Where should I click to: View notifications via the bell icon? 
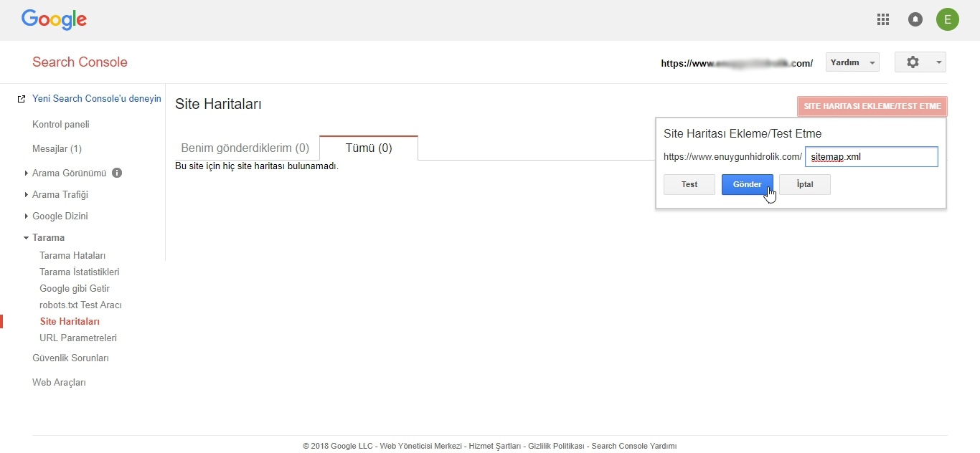[x=915, y=19]
